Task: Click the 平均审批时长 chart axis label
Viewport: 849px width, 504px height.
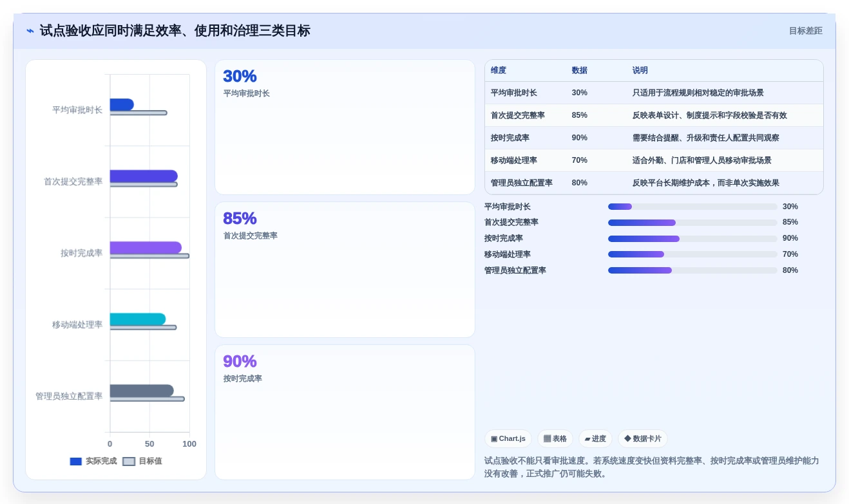Action: click(77, 110)
